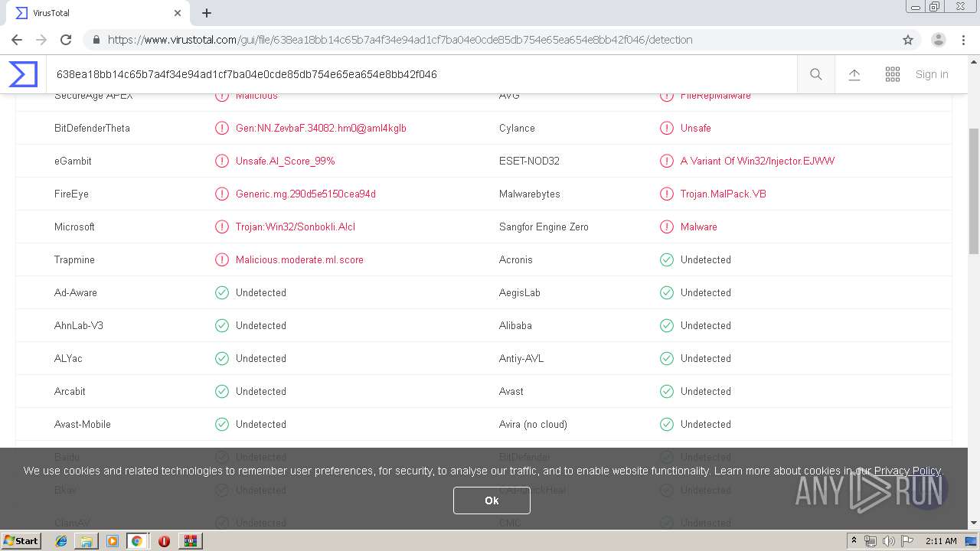Focus the hash search input field
Image resolution: width=980 pixels, height=551 pixels.
coord(421,74)
